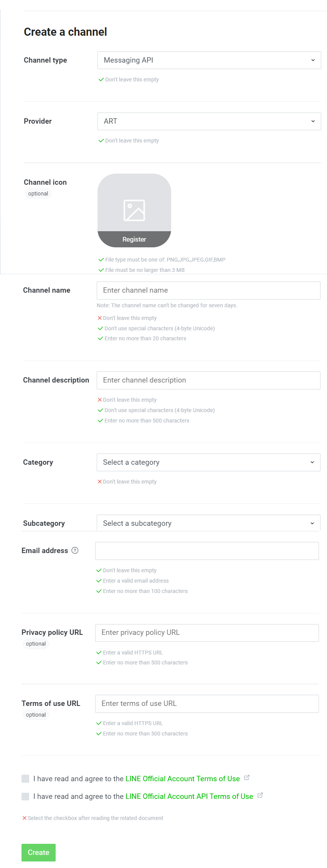This screenshot has height=868, width=327.
Task: Open the LINE Official Account Terms of Use link
Action: pos(183,779)
